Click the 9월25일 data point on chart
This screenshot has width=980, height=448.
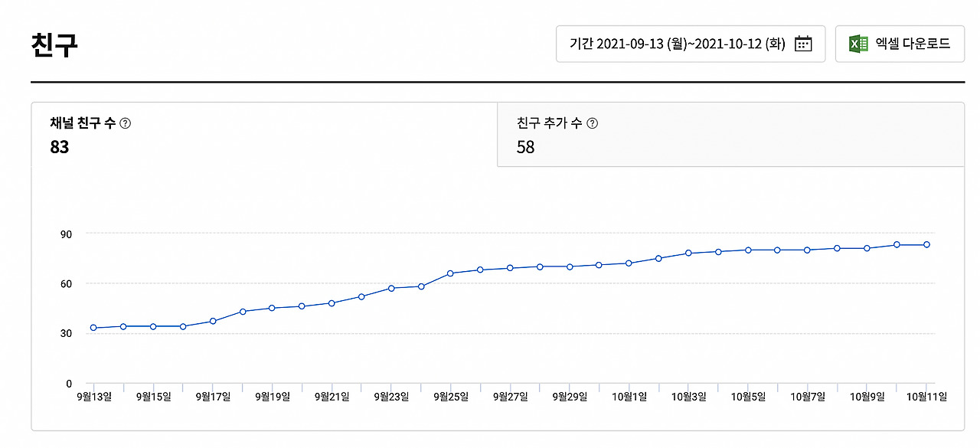pos(450,273)
